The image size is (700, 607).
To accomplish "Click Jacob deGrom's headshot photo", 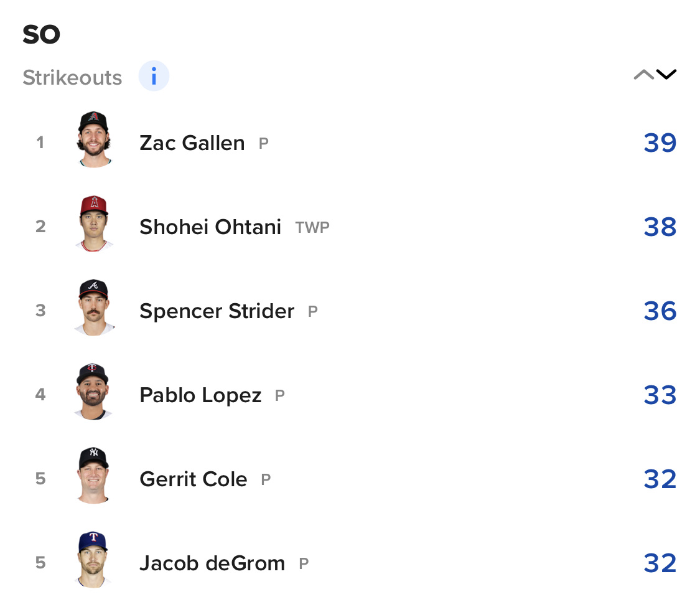I will (x=94, y=559).
